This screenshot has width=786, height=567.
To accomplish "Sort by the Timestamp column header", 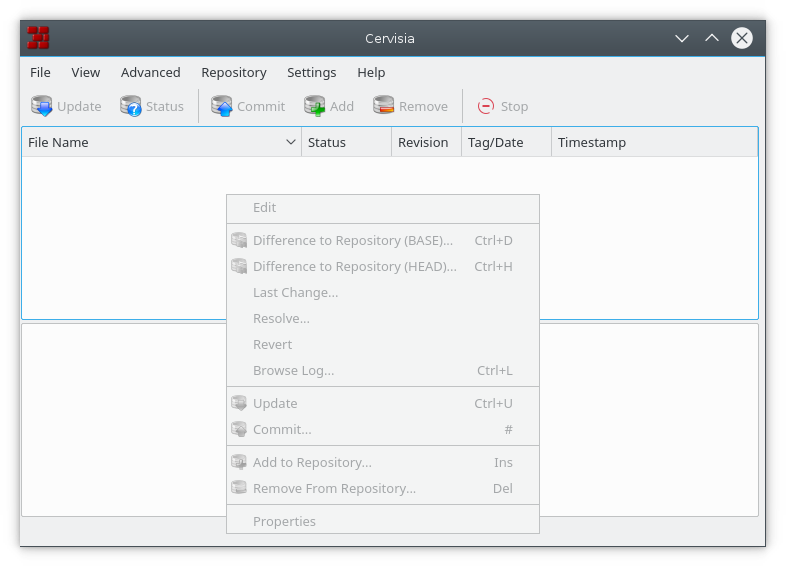I will [655, 142].
